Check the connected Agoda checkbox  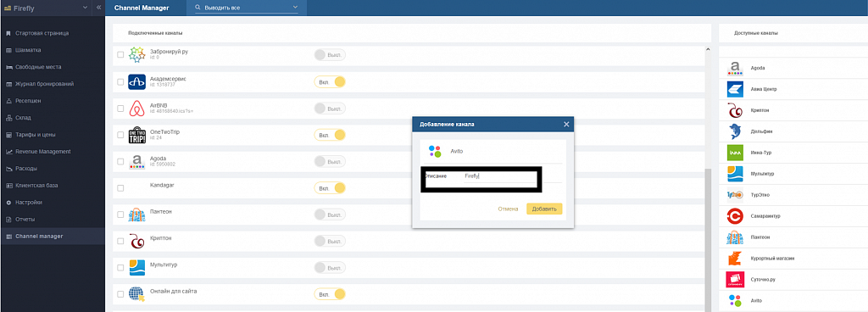(x=120, y=162)
